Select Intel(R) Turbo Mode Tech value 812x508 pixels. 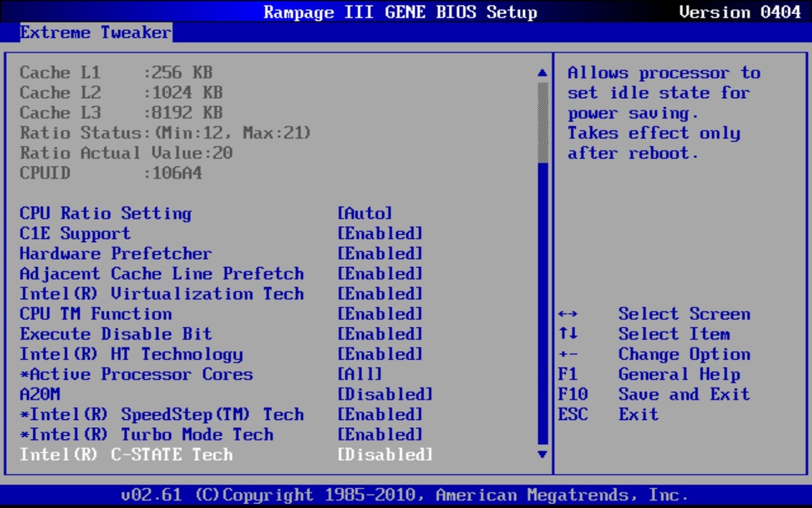click(380, 435)
